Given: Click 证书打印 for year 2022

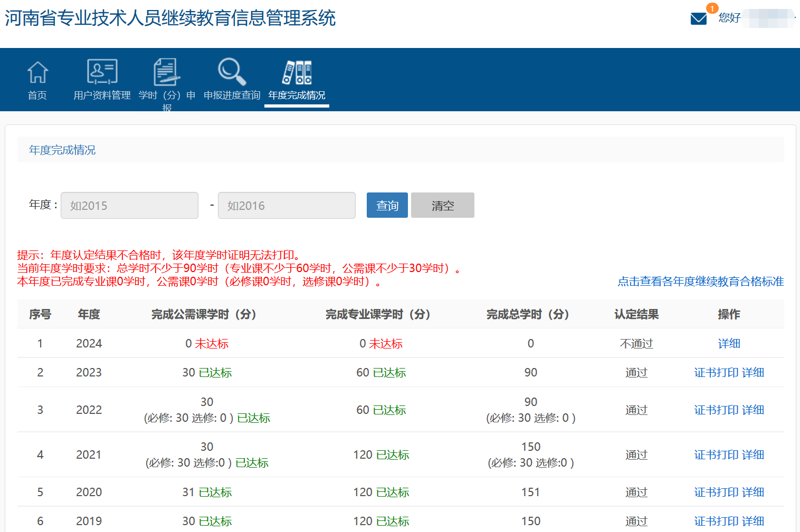Looking at the screenshot, I should point(717,410).
